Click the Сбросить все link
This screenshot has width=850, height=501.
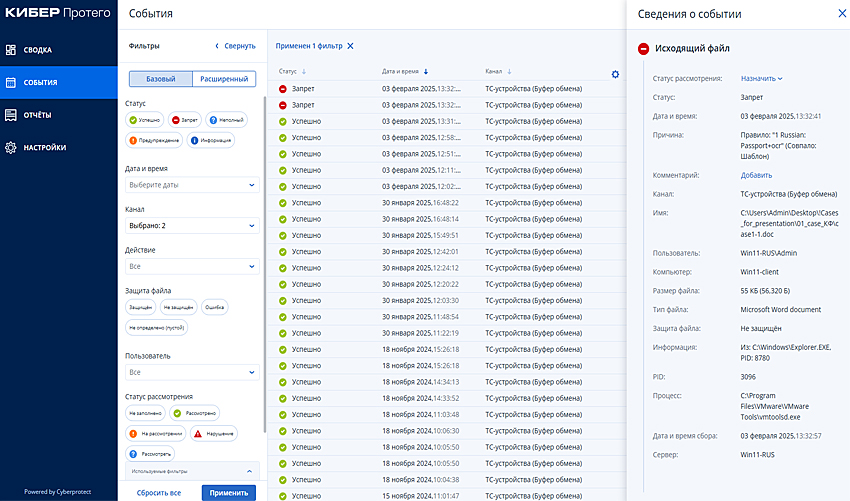(159, 493)
